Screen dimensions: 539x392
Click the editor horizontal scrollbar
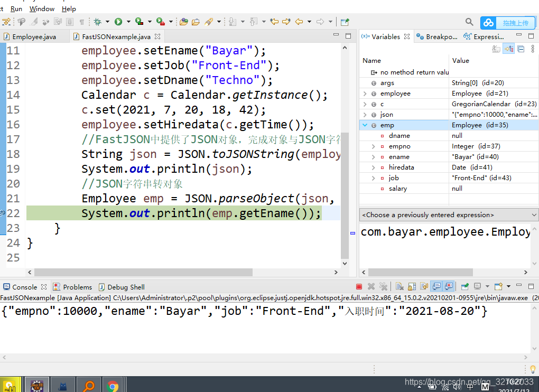click(144, 273)
